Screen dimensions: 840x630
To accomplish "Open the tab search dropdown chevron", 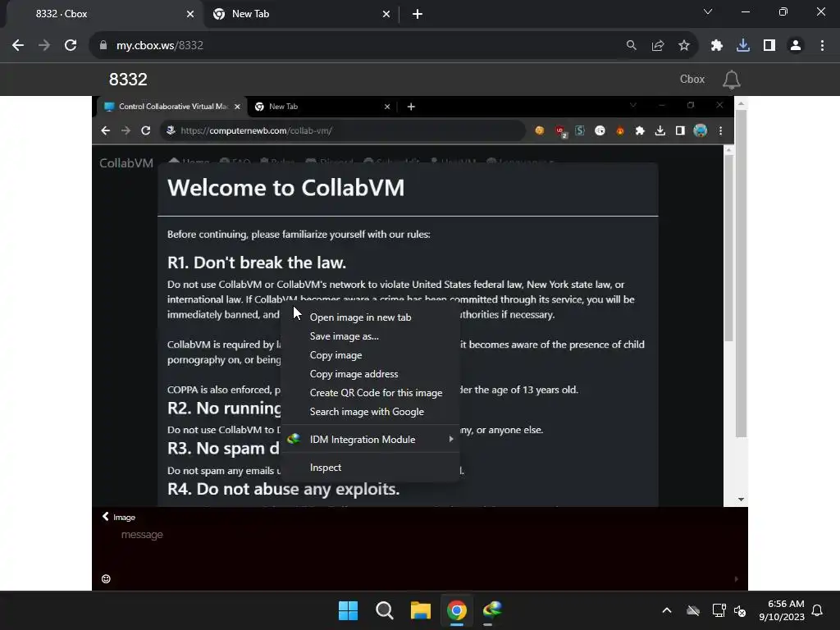I will tap(708, 12).
